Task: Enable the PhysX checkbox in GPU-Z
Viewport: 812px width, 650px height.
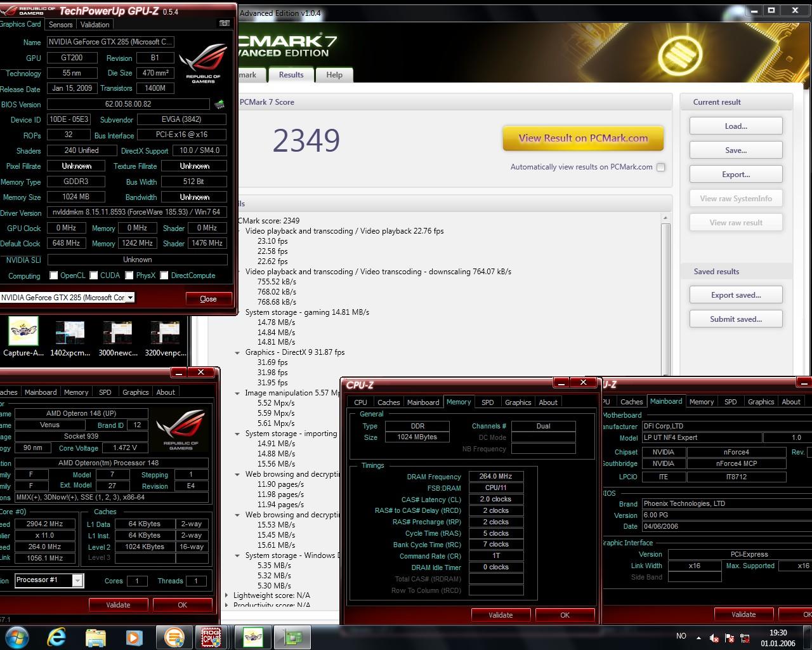Action: pos(129,275)
